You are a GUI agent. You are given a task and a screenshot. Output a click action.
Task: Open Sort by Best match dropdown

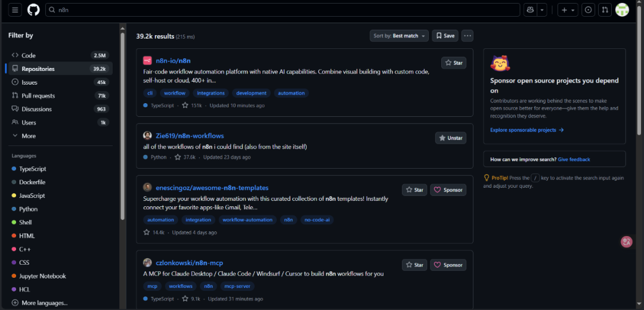point(399,36)
